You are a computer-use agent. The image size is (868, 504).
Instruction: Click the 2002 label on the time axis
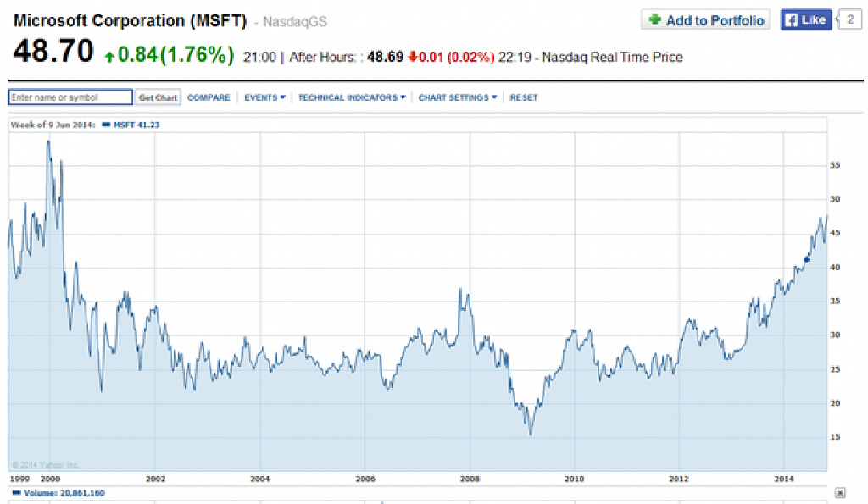(156, 479)
